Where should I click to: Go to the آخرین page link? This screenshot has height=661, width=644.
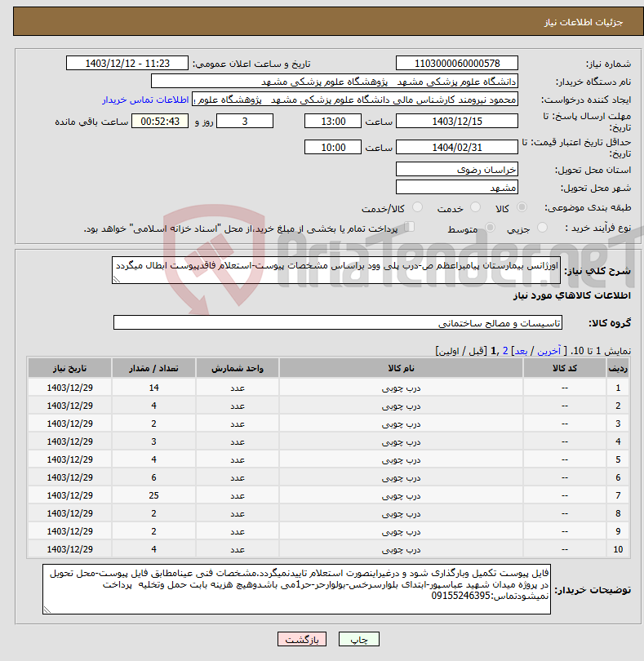pos(549,351)
